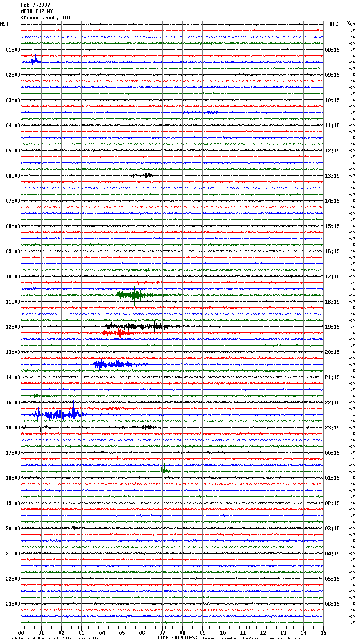Pick the '05:00' MST hour label
Image resolution: width=357 pixels, height=644 pixels.
tap(13, 151)
